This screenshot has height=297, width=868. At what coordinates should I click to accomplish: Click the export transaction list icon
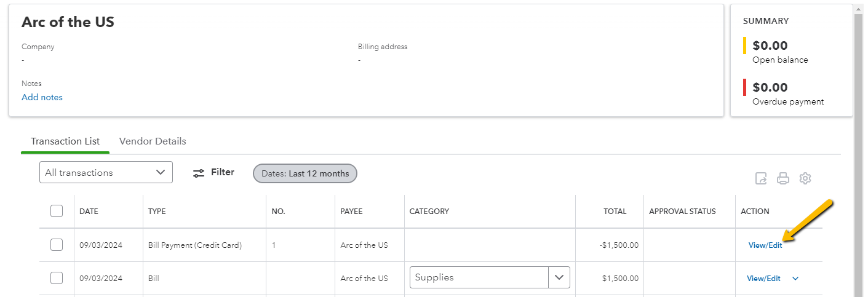pos(761,178)
